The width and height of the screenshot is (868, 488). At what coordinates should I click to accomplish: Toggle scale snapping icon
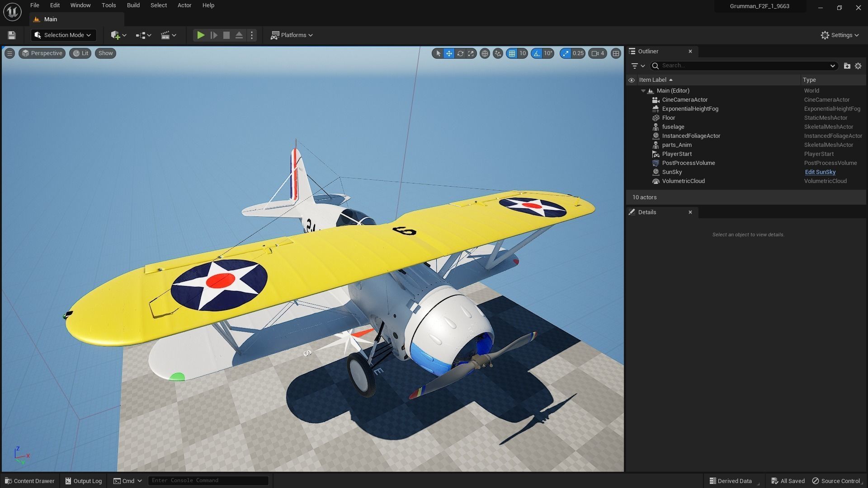pos(565,53)
